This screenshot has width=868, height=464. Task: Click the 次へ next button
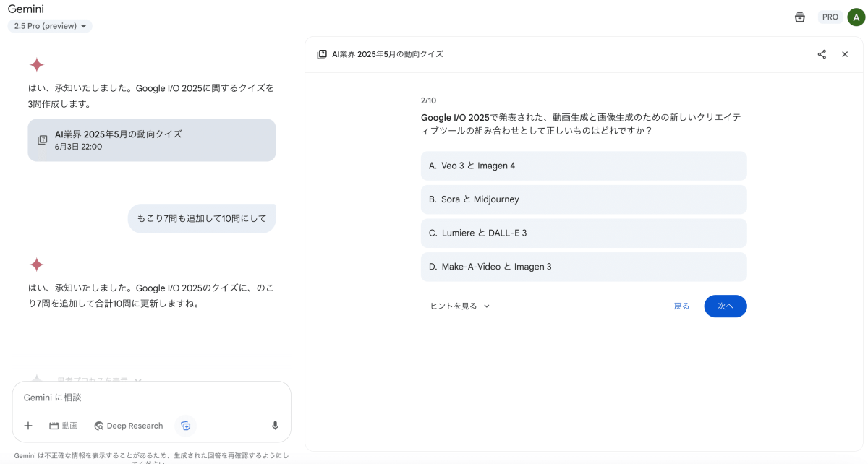pos(725,306)
